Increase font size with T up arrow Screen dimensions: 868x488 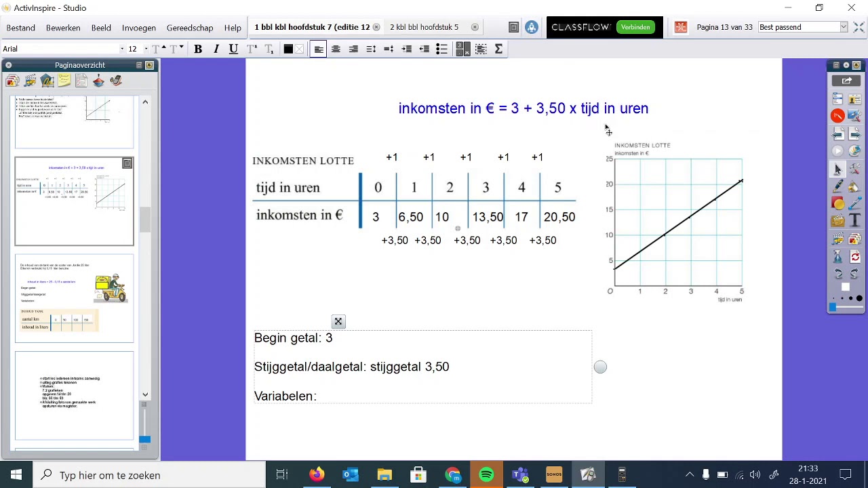158,49
